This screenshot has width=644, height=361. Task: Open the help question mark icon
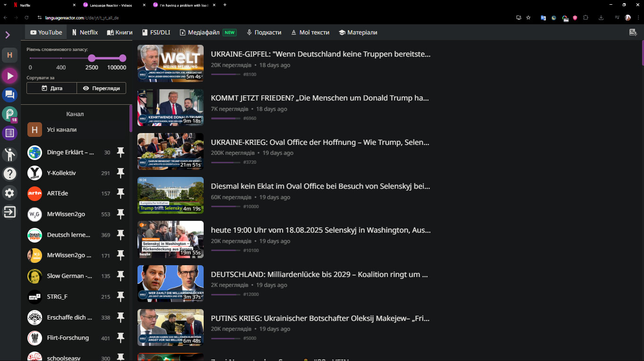[9, 174]
